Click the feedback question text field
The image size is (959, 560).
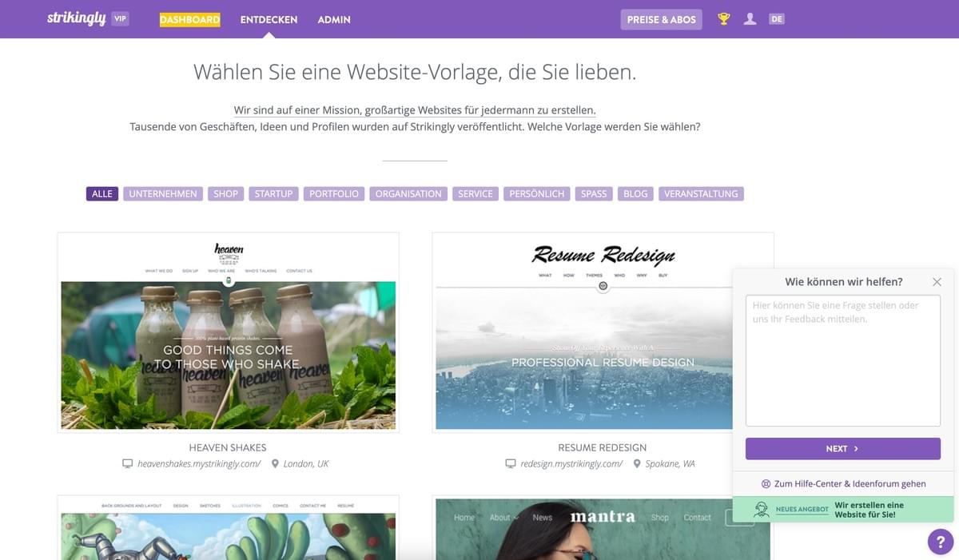pyautogui.click(x=842, y=360)
